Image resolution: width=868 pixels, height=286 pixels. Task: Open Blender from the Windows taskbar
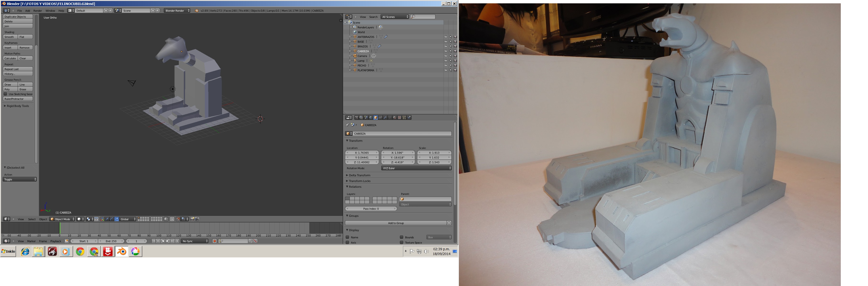(x=122, y=251)
